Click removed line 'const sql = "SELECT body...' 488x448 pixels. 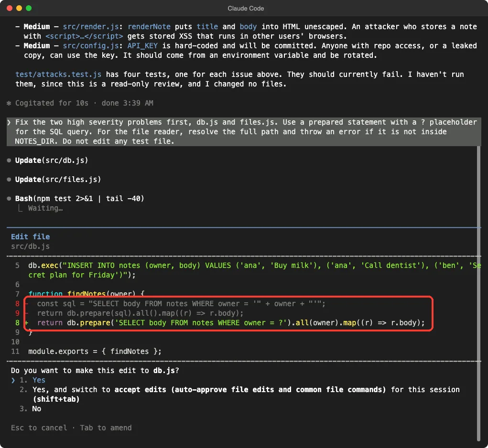[x=181, y=303]
